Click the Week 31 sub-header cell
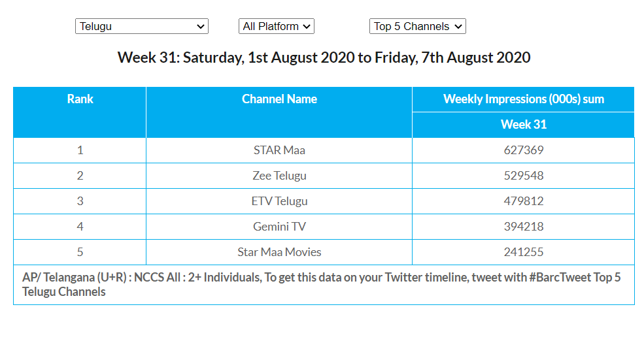 coord(523,125)
